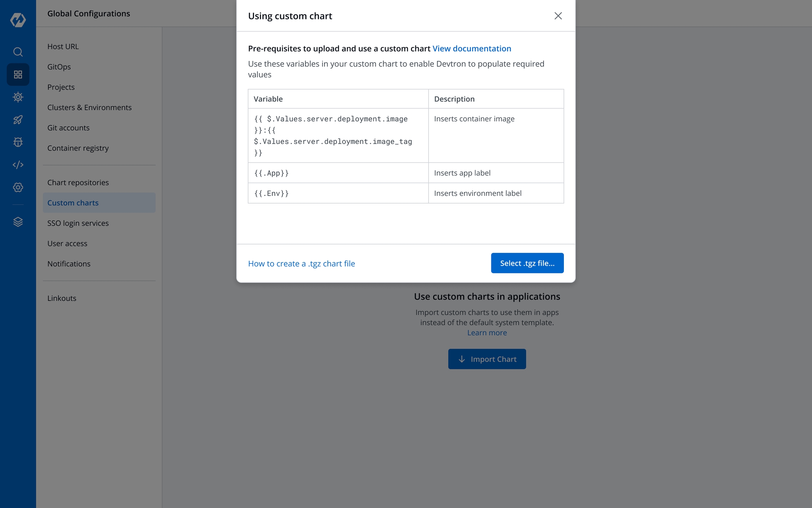
Task: Click the Devtron logo icon
Action: (x=18, y=20)
